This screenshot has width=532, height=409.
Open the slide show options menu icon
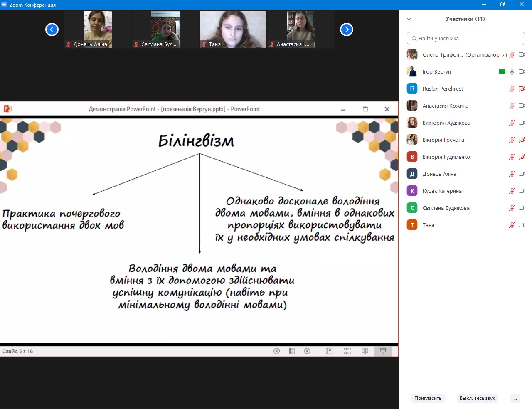[292, 351]
